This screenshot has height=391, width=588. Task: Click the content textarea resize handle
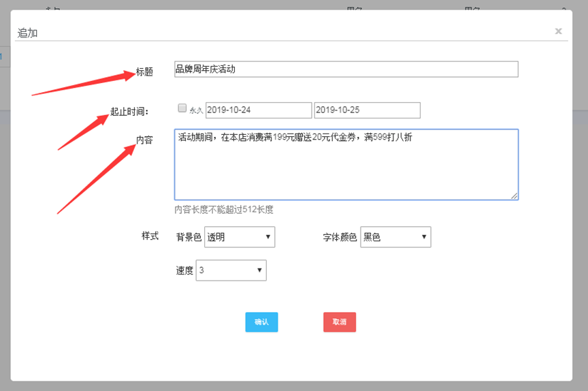(514, 195)
